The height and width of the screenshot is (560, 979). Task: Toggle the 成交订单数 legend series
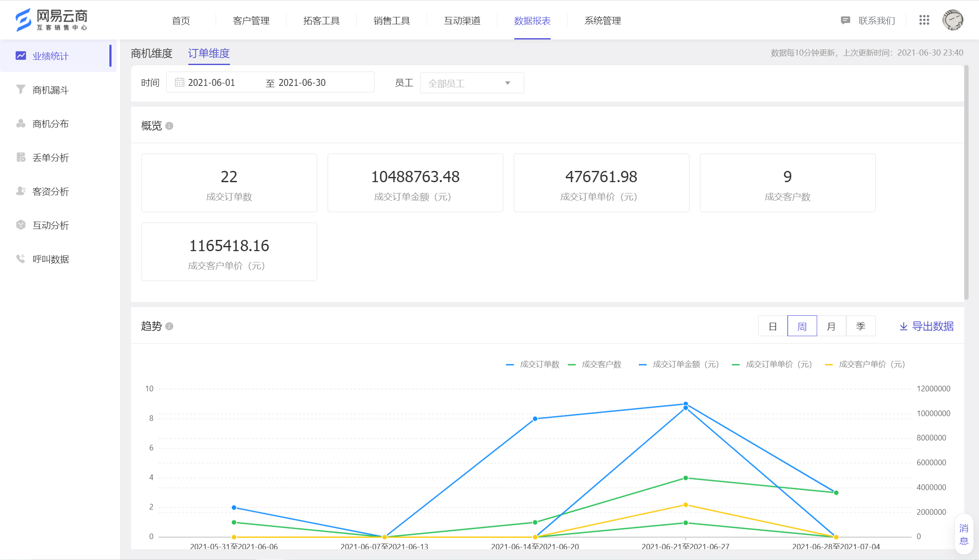(x=532, y=364)
